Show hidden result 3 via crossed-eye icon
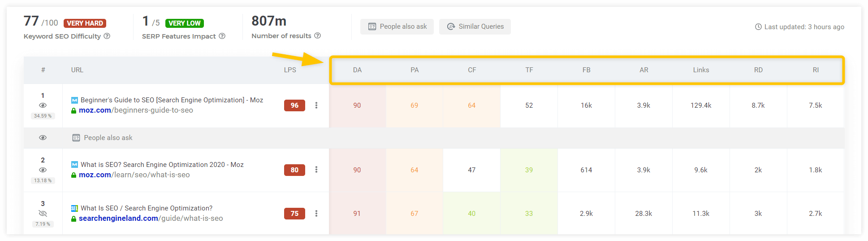Viewport: 868px width, 241px height. pyautogui.click(x=43, y=213)
